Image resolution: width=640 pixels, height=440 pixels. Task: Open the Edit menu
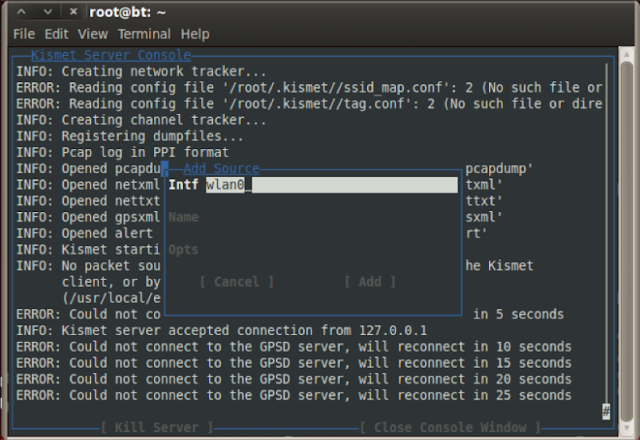pyautogui.click(x=56, y=34)
